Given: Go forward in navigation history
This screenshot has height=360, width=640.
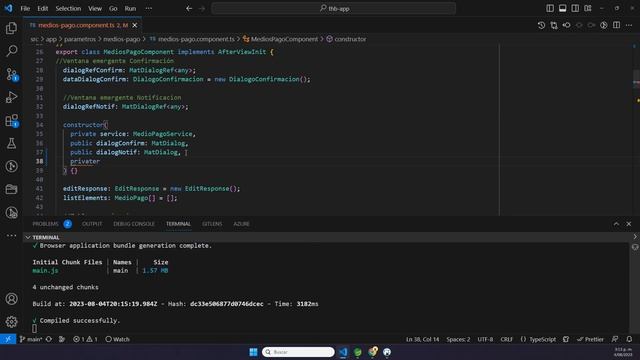Looking at the screenshot, I should [202, 8].
